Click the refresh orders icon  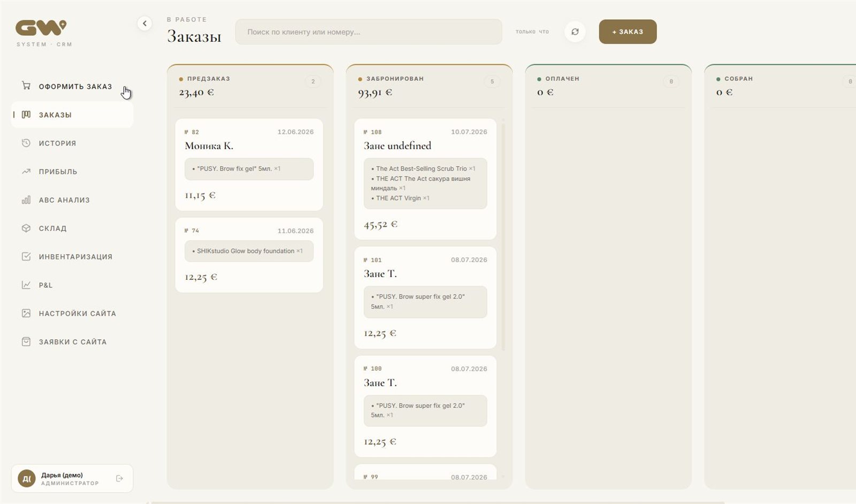(575, 32)
